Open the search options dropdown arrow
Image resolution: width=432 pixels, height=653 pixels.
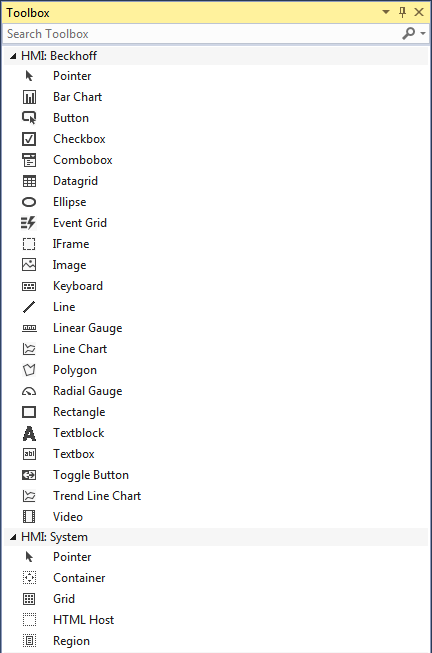pos(423,33)
